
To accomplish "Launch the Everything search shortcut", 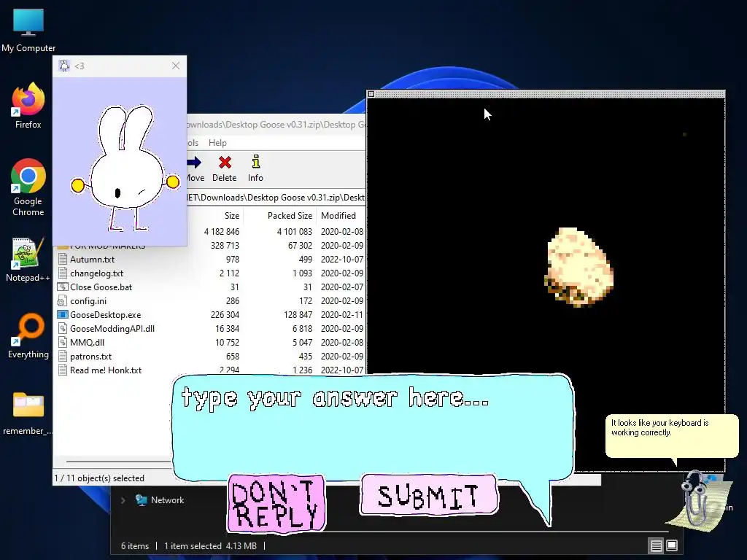I will pos(28,335).
